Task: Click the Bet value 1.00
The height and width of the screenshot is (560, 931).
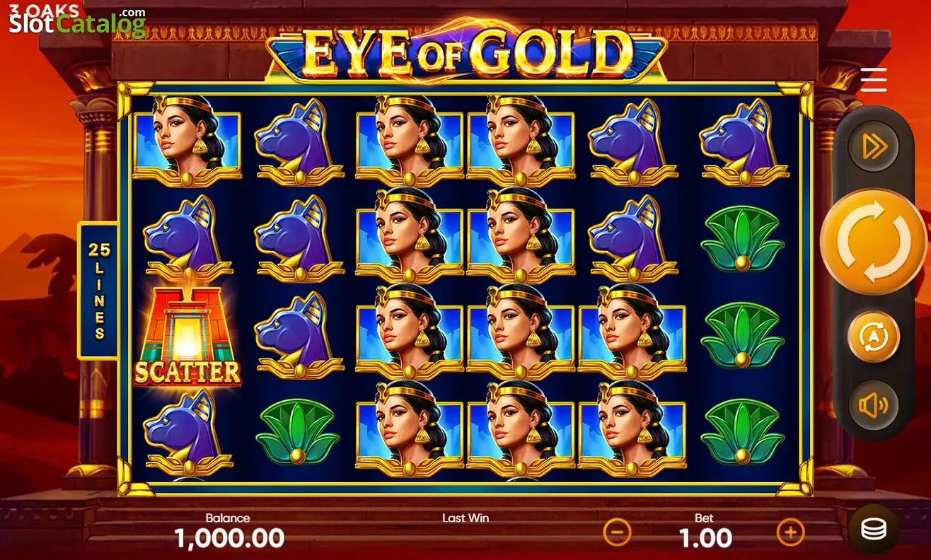Action: click(705, 538)
